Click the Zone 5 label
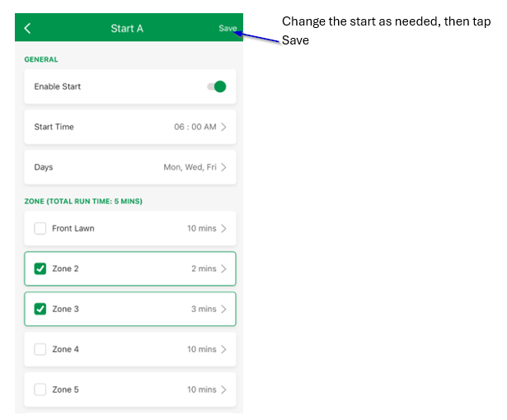The width and height of the screenshot is (507, 420). [65, 390]
